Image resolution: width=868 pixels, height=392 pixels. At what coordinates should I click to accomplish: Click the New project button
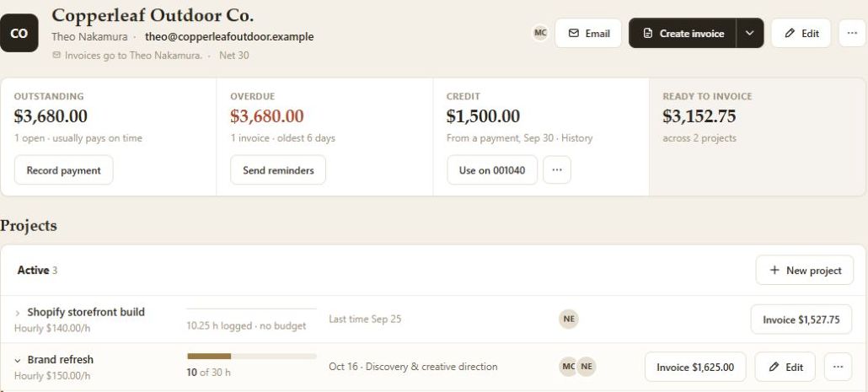click(x=805, y=271)
